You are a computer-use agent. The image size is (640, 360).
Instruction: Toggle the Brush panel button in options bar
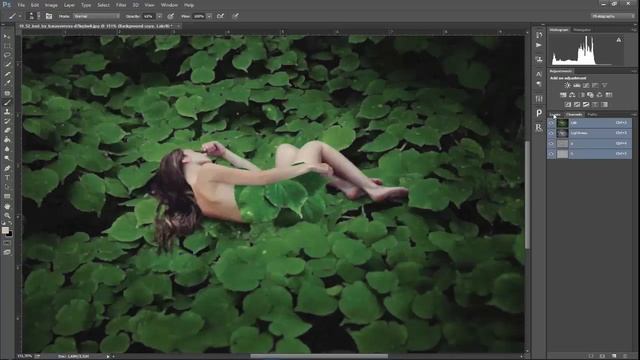click(49, 16)
